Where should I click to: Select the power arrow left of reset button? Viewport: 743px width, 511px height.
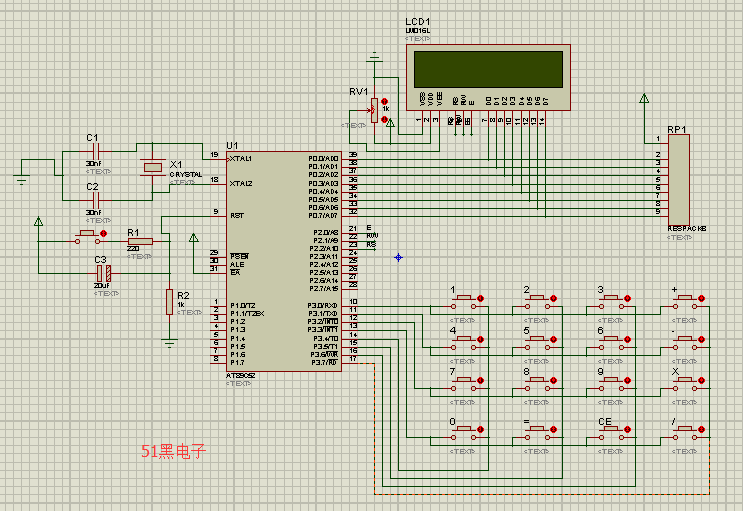coord(38,221)
